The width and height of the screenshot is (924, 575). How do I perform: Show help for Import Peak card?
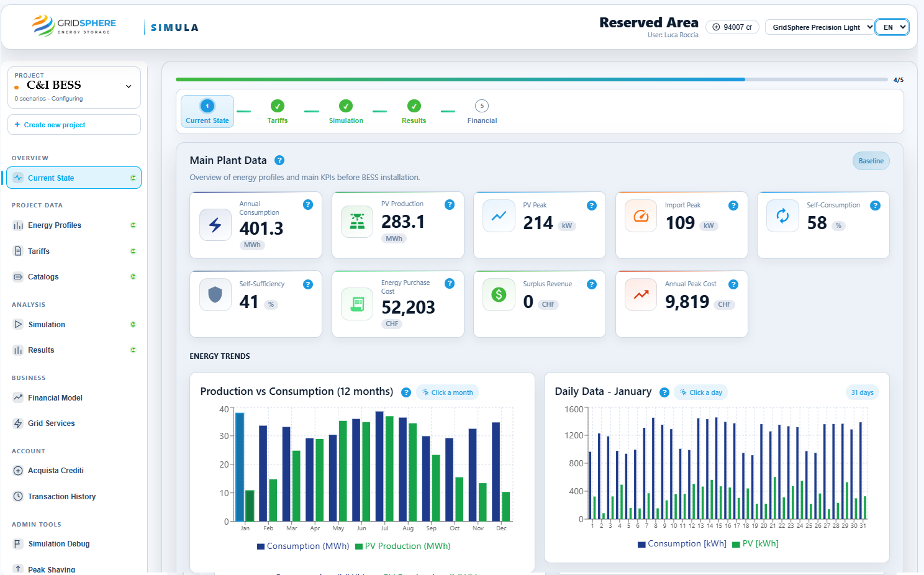733,206
